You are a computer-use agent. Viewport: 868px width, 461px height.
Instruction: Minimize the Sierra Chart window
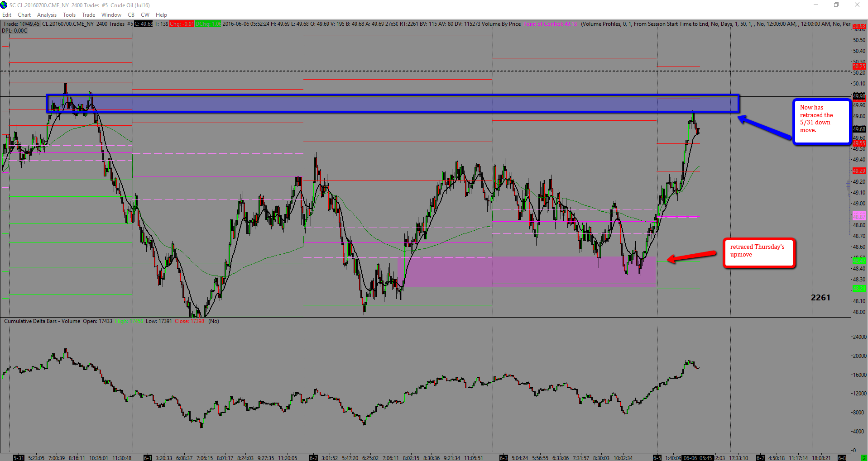pos(816,5)
